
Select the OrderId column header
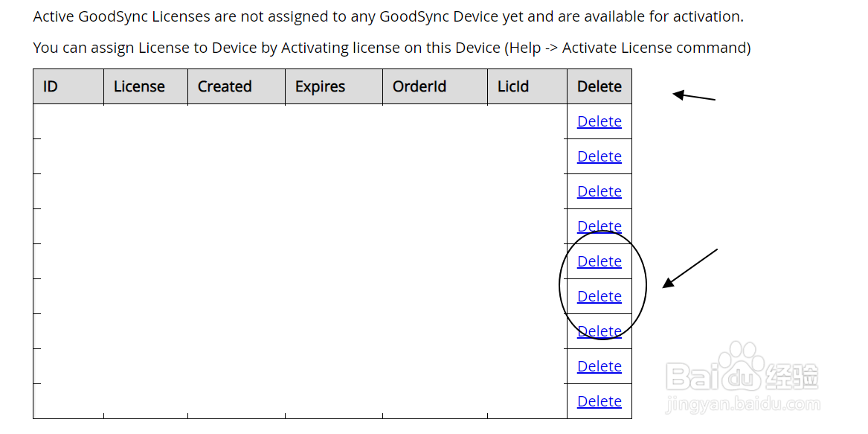click(419, 86)
